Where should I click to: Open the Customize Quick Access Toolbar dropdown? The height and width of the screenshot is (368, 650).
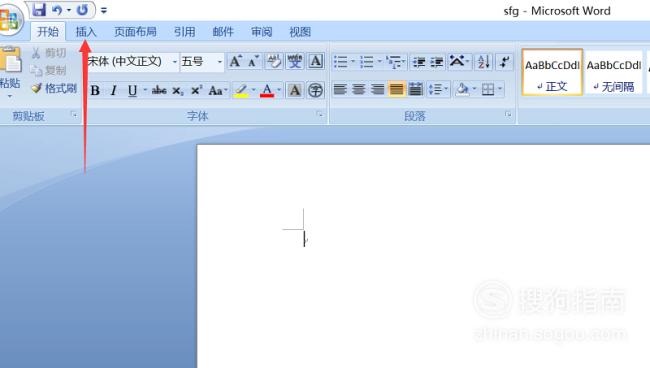[104, 10]
